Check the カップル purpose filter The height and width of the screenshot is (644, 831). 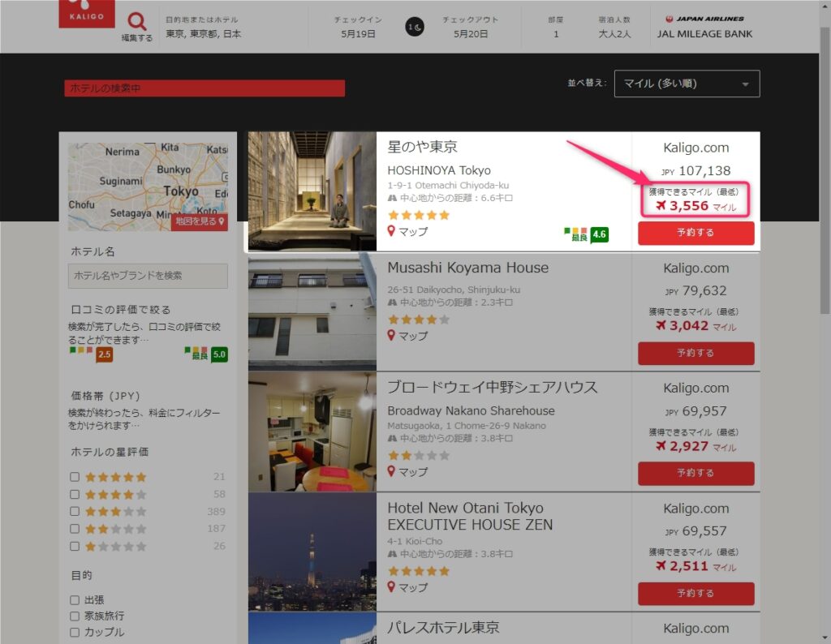point(75,633)
